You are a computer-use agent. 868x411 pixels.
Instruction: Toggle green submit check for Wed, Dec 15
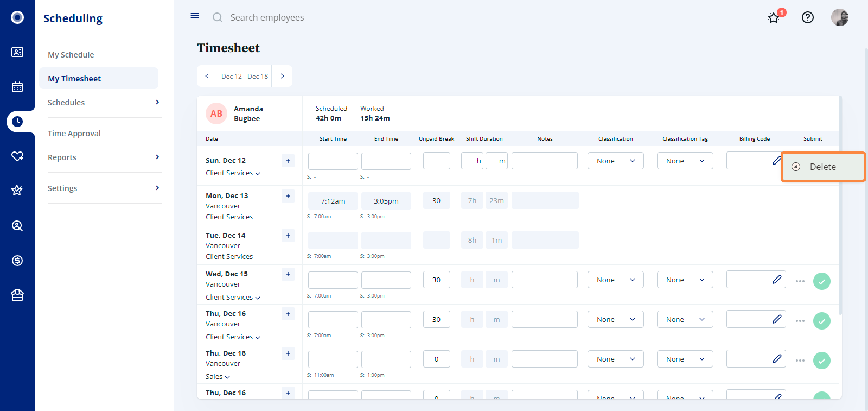tap(822, 281)
